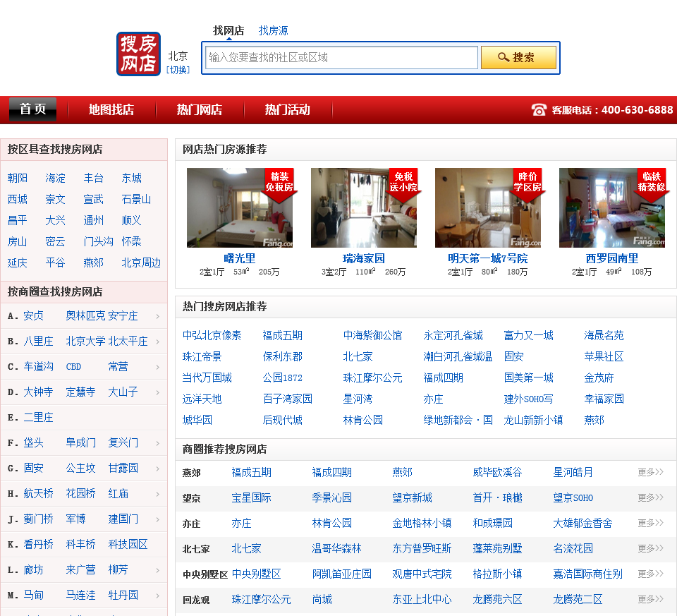This screenshot has height=616, width=677.
Task: Expand the A. 安贞 row arrow
Action: tap(158, 316)
